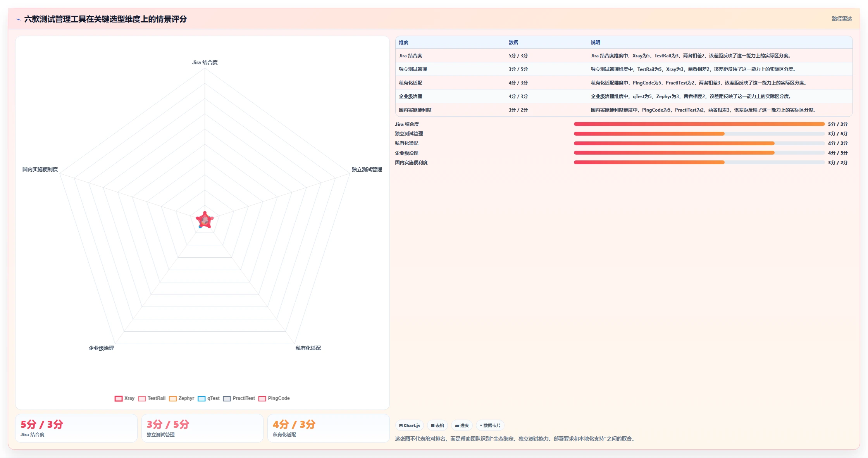
Task: Click the 进度 tag chip
Action: (462, 425)
